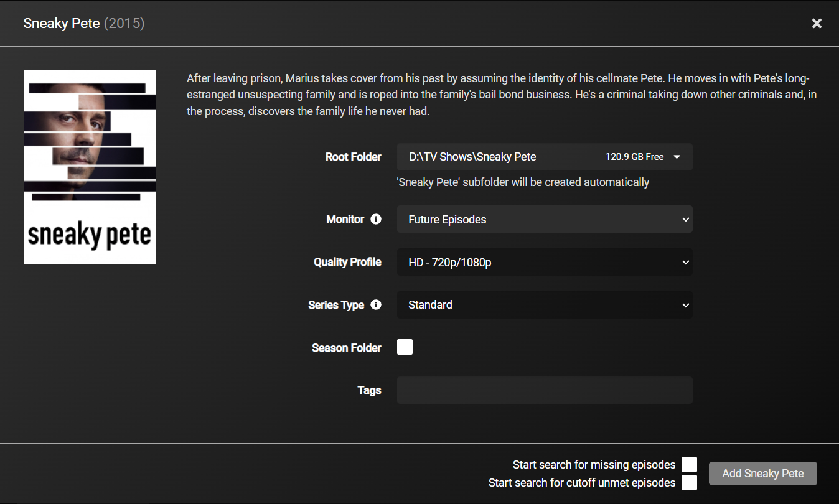Click the Series Type info icon
The width and height of the screenshot is (839, 504).
[x=376, y=305]
